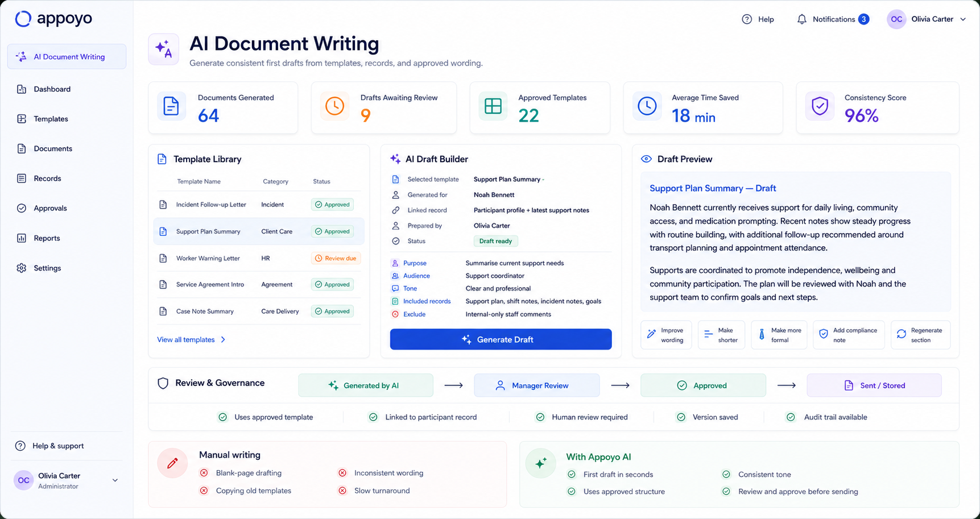Image resolution: width=980 pixels, height=519 pixels.
Task: Click the AI Document Writing sparkle header icon
Action: [164, 49]
